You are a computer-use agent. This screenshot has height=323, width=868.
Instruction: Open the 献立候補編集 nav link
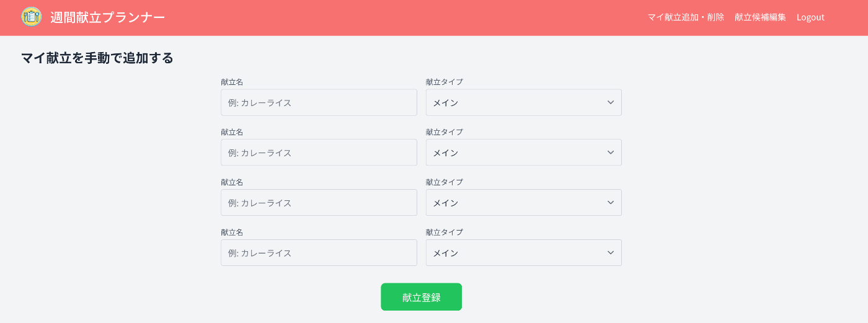click(760, 17)
